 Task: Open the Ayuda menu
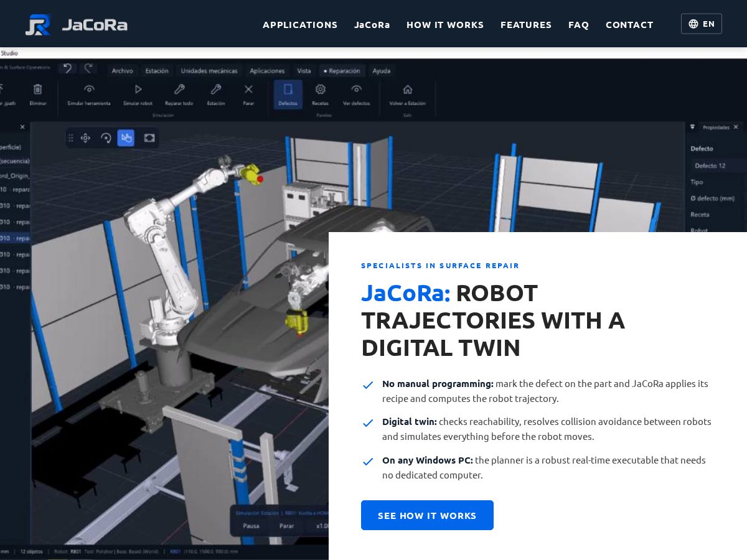point(381,71)
